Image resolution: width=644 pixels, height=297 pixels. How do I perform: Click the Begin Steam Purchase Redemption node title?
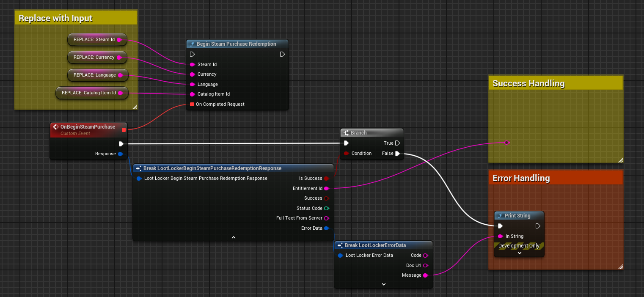[236, 44]
